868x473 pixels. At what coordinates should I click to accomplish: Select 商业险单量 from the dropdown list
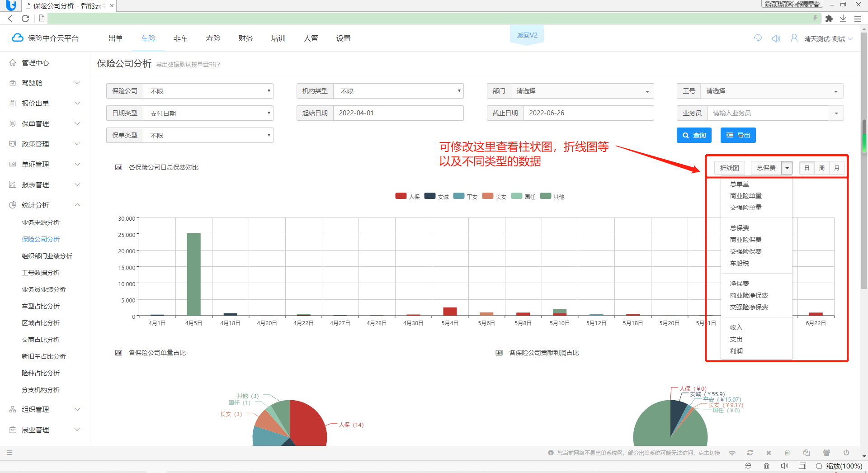[x=746, y=196]
